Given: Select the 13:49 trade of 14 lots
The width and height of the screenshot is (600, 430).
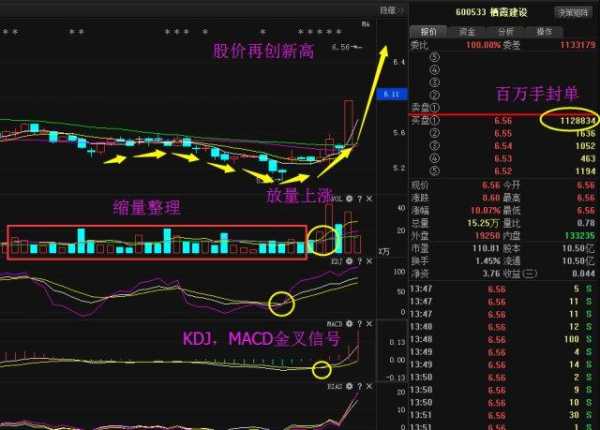Looking at the screenshot, I should click(x=501, y=365).
